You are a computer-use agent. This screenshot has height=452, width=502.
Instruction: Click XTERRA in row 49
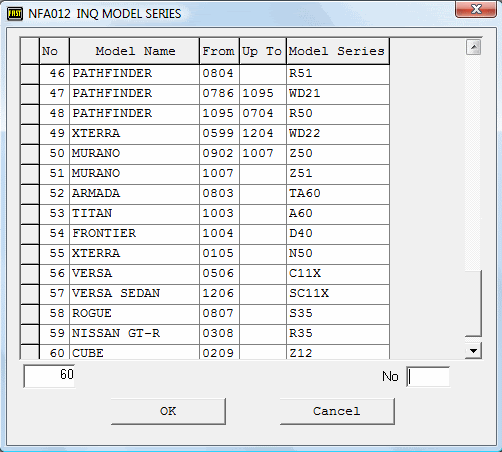96,133
